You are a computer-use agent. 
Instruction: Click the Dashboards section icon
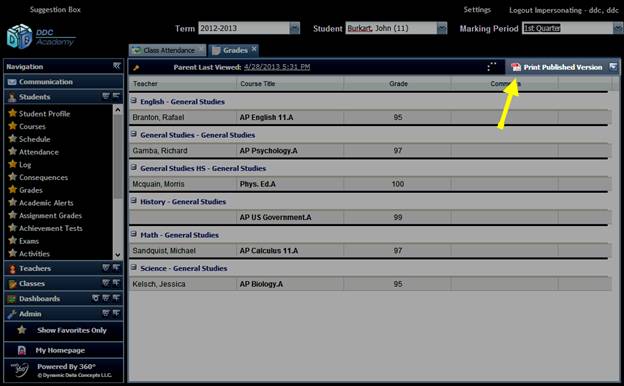click(12, 299)
